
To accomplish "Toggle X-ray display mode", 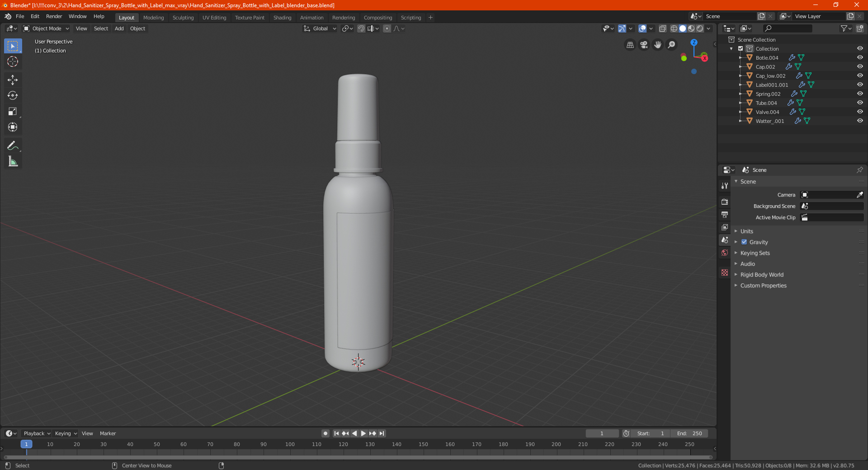I will coord(662,28).
